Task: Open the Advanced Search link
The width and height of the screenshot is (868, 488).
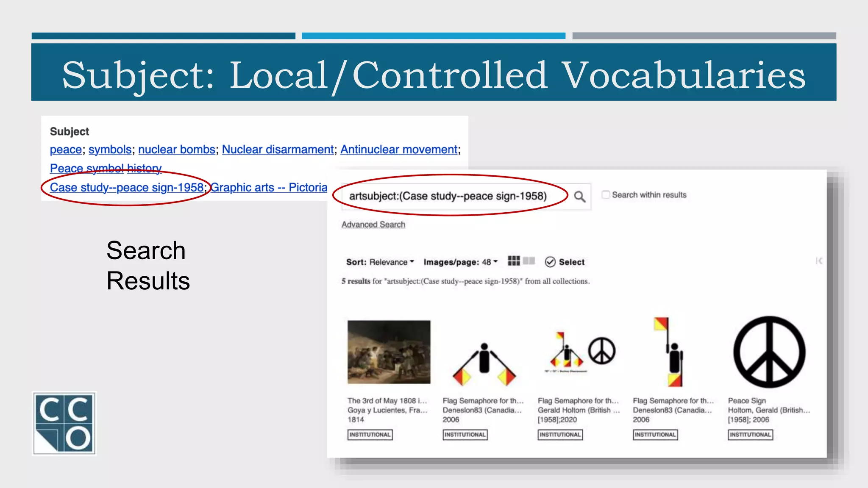Action: 373,225
